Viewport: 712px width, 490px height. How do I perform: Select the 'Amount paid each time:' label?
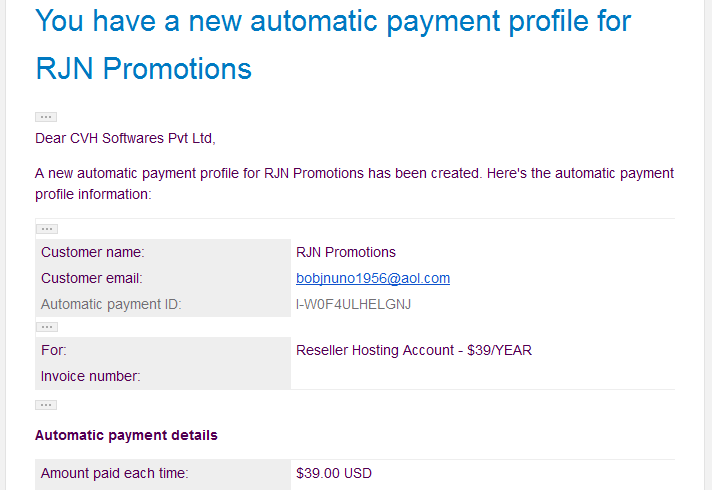point(114,473)
